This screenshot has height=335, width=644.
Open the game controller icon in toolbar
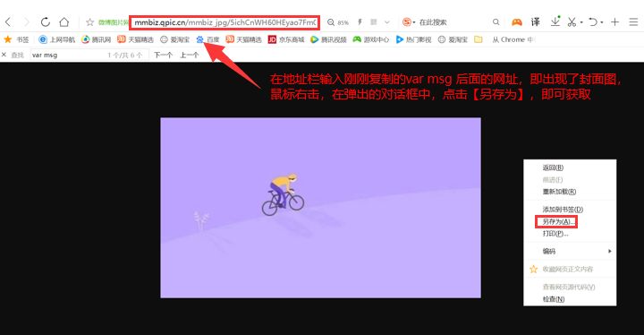[x=517, y=21]
